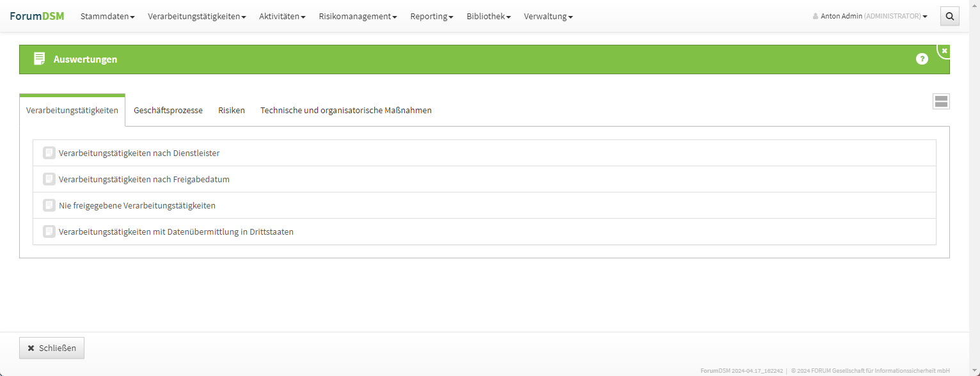Screen dimensions: 980x376
Task: Open report Nie freigegebene Verarbeitungstätigkeiten
Action: (484, 205)
